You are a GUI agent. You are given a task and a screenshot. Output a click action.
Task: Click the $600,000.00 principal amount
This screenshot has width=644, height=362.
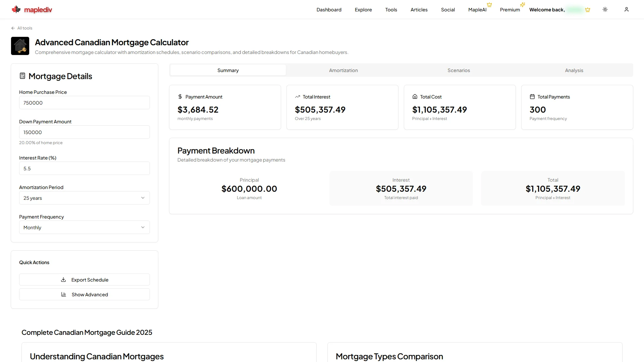[249, 189]
